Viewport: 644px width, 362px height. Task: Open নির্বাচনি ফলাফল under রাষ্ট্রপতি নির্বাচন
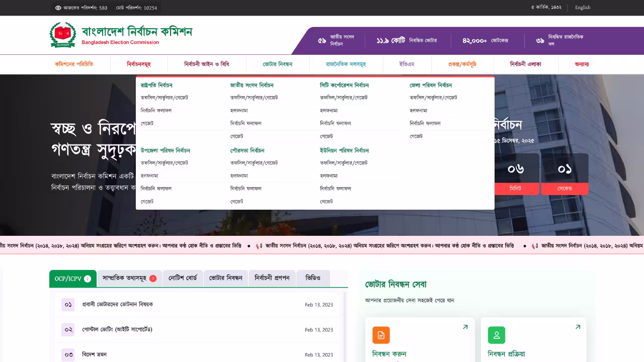(x=156, y=111)
